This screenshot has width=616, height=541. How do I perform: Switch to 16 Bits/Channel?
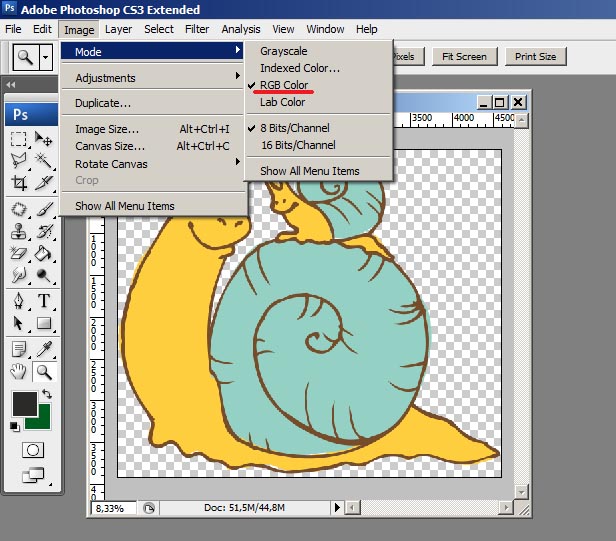click(299, 145)
